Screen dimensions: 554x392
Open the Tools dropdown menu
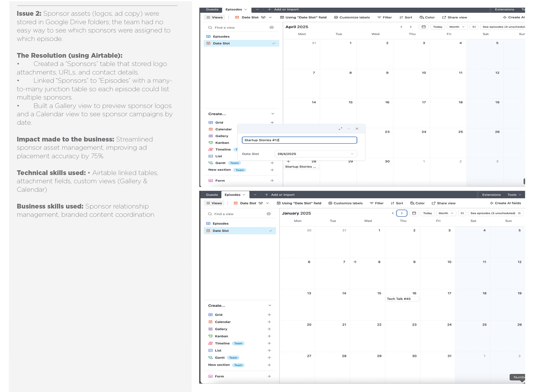(514, 195)
